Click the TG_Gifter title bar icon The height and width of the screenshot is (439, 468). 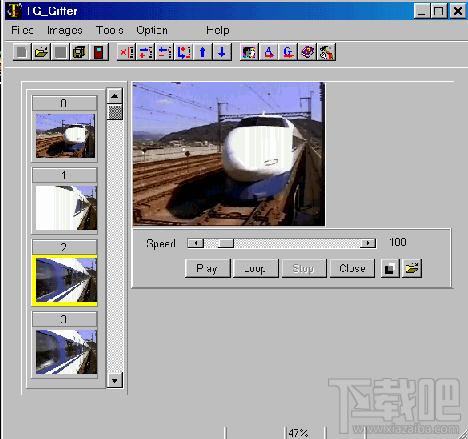pos(14,11)
